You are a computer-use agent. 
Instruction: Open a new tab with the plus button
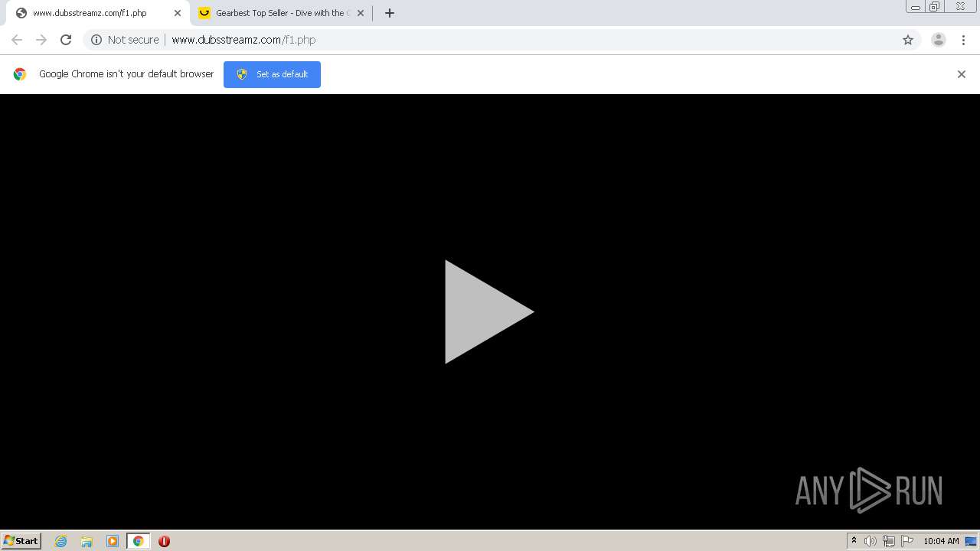click(390, 13)
